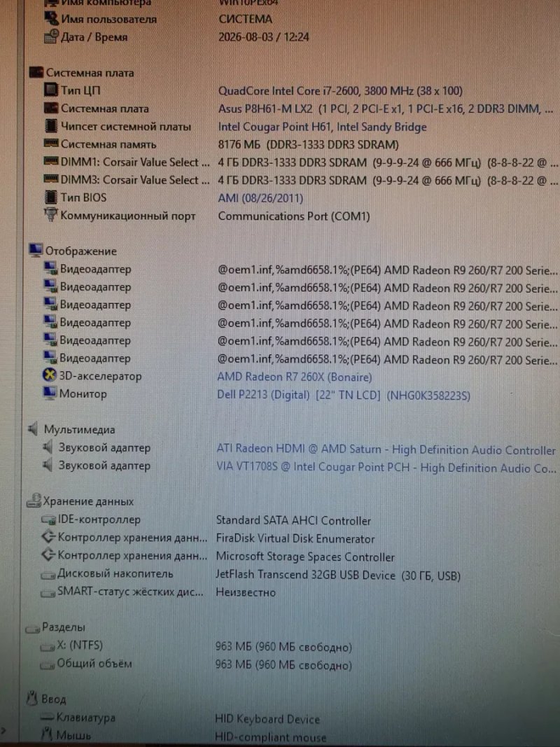
Task: Select the first Видеоадаптер row label
Action: click(x=95, y=269)
